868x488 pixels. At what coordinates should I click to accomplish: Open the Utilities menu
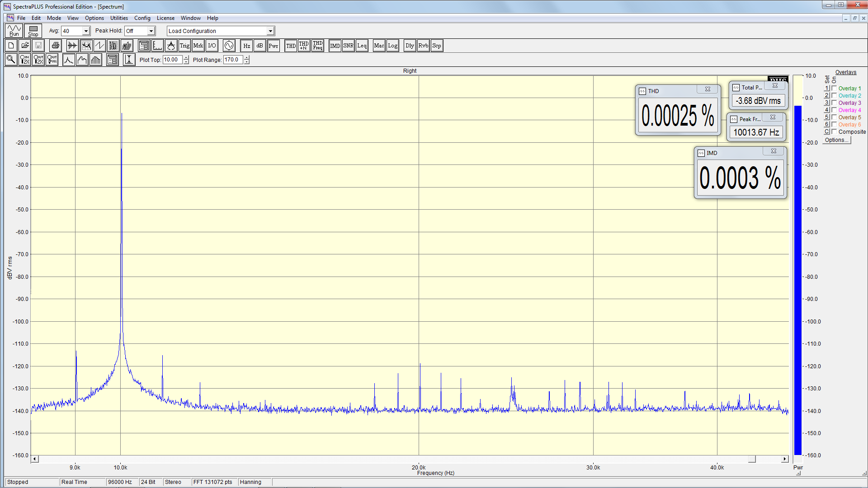(x=119, y=18)
